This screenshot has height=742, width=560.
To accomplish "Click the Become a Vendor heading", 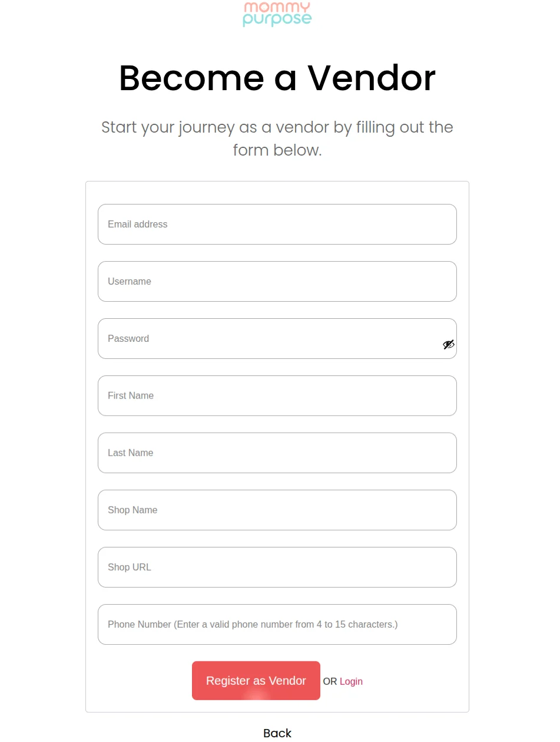I will pyautogui.click(x=277, y=78).
